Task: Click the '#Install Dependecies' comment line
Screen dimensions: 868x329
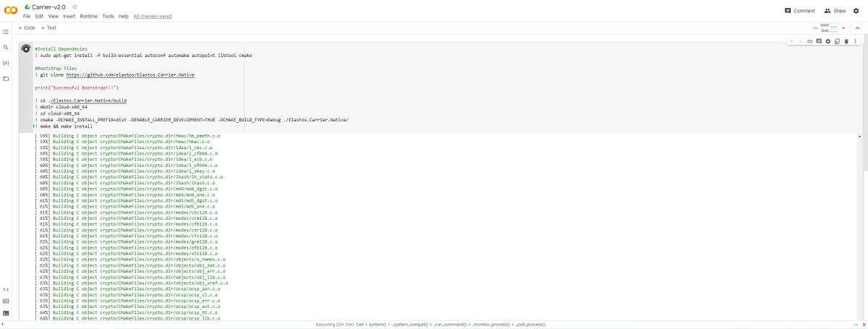Action: 61,49
